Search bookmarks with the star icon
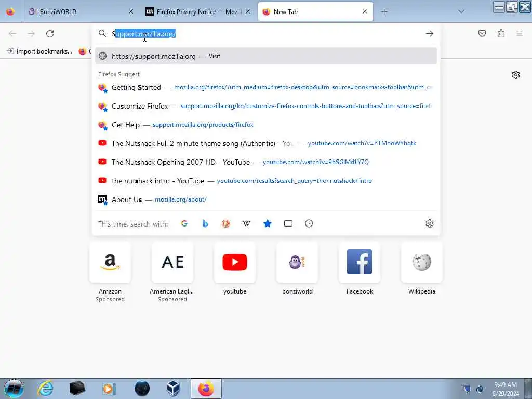This screenshot has height=399, width=532. [x=268, y=223]
